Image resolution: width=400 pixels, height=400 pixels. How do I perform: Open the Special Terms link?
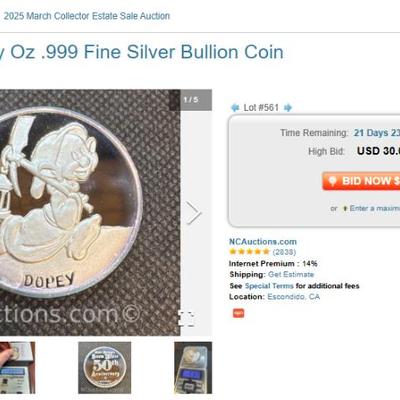coord(269,286)
